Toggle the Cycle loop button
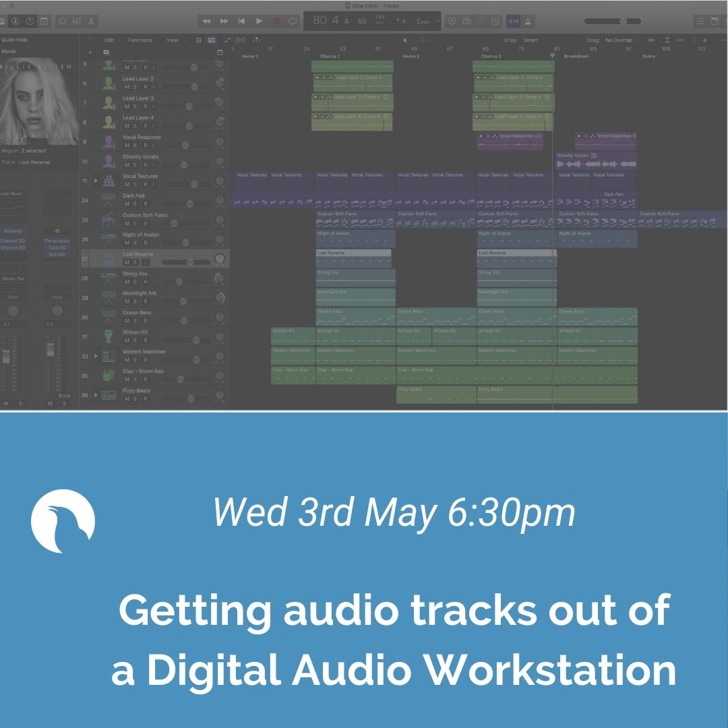This screenshot has height=728, width=728. [292, 22]
